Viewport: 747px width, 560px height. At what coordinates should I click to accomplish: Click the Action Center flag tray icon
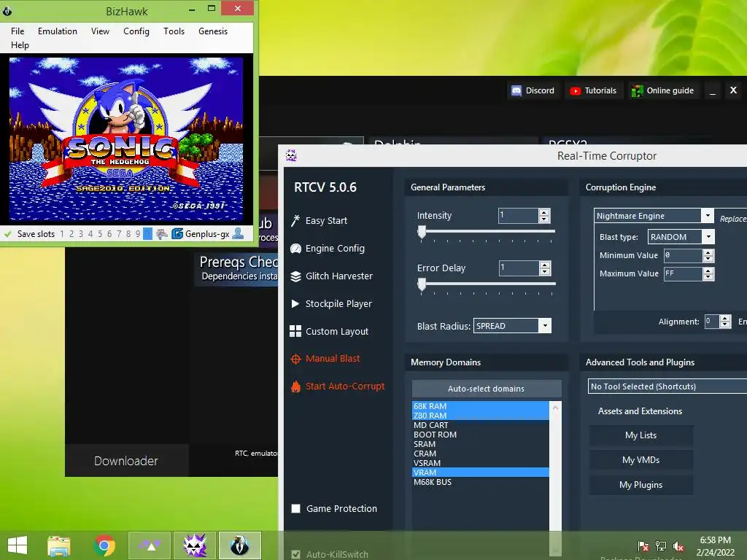(643, 545)
